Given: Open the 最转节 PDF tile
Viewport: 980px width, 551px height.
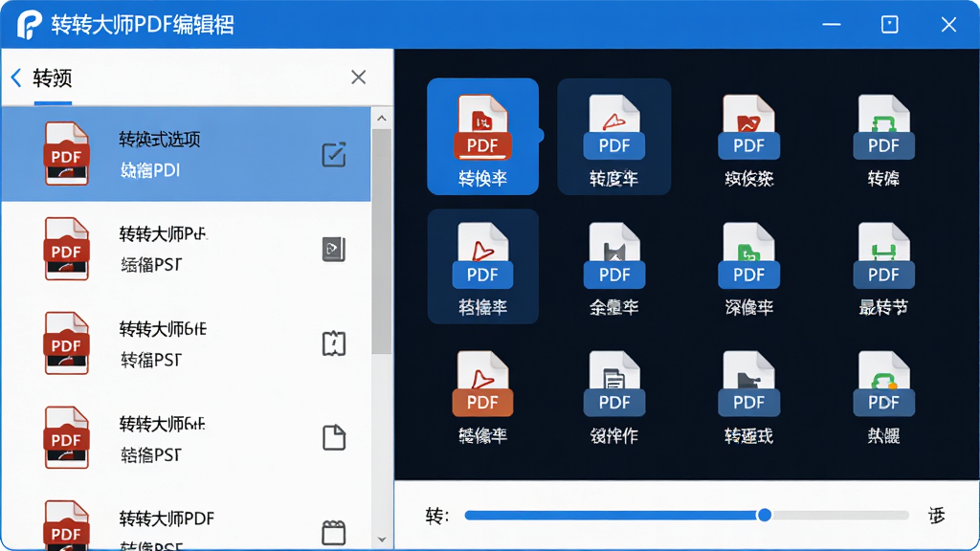Looking at the screenshot, I should tap(883, 269).
